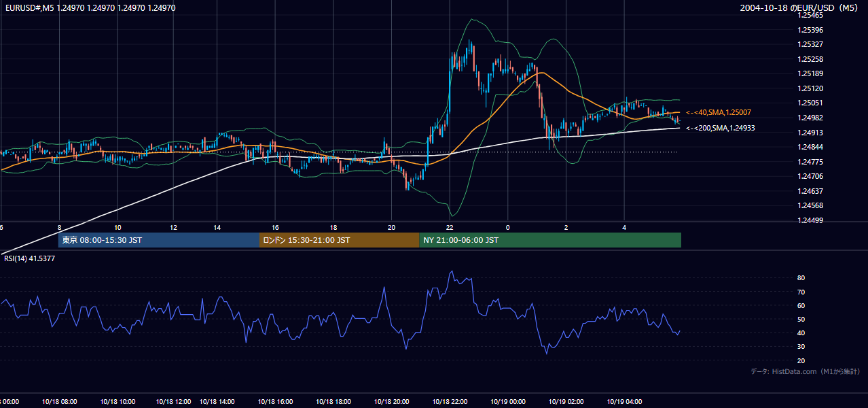The image size is (868, 408).
Task: Select the 200 SMA 1.24933 label
Action: [x=720, y=128]
